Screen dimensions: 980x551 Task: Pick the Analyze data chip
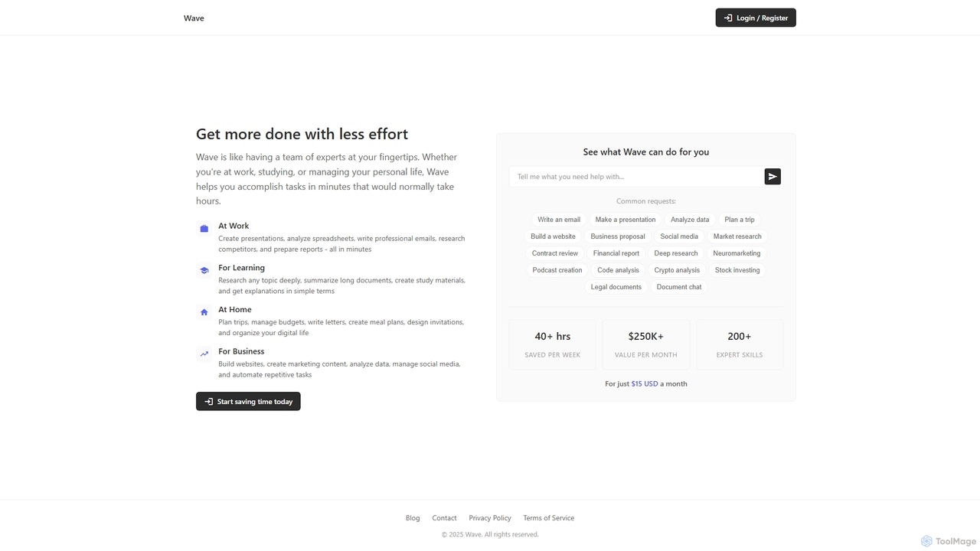pos(690,220)
